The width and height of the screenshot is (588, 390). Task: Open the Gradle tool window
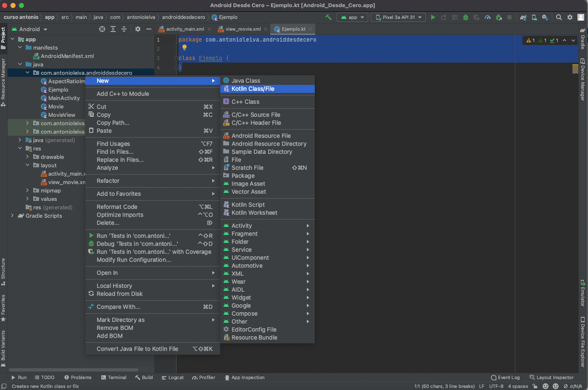583,39
